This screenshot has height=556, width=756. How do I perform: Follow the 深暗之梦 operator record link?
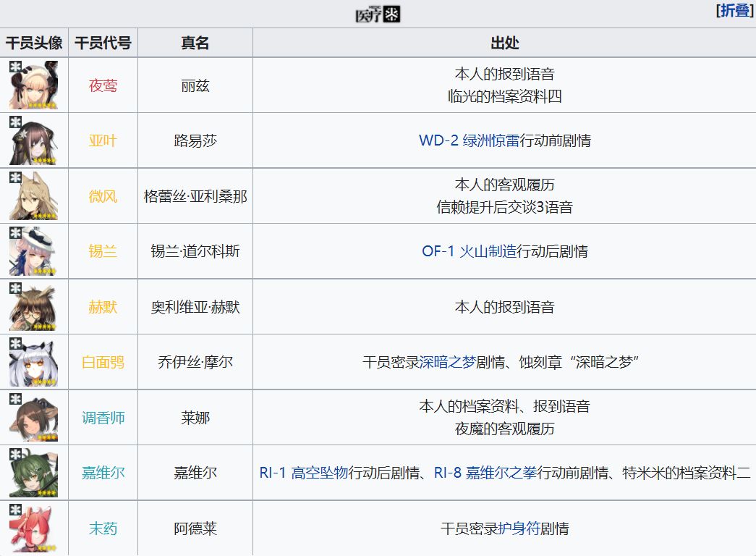pyautogui.click(x=448, y=362)
